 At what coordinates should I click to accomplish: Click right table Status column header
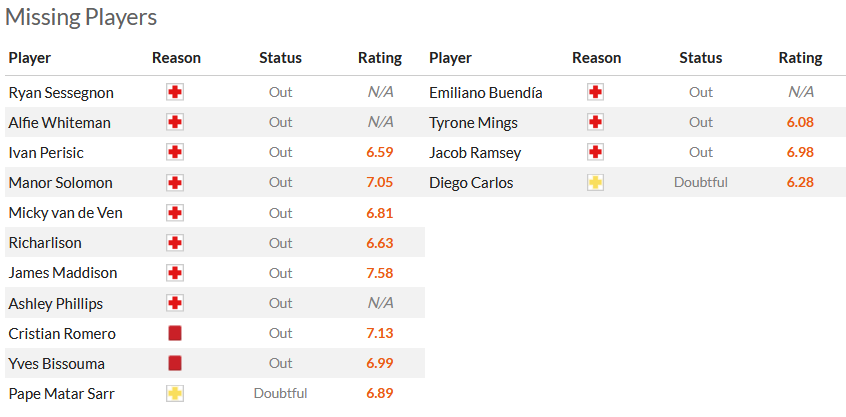click(x=700, y=58)
